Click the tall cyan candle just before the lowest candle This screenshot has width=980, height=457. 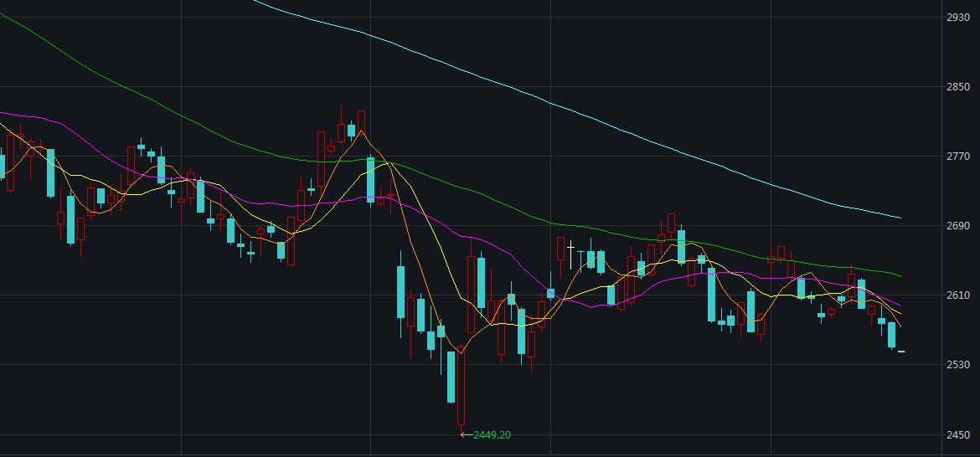[451, 377]
